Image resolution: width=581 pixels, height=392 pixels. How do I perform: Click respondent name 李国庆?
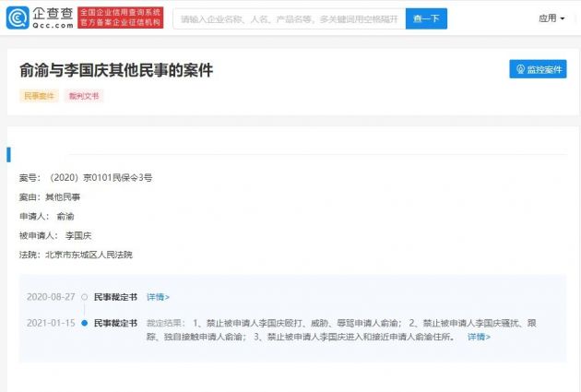point(78,235)
